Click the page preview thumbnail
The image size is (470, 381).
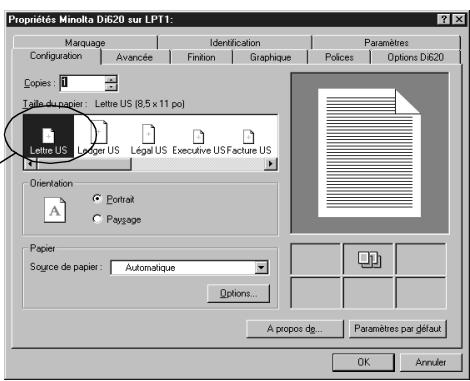point(369,153)
